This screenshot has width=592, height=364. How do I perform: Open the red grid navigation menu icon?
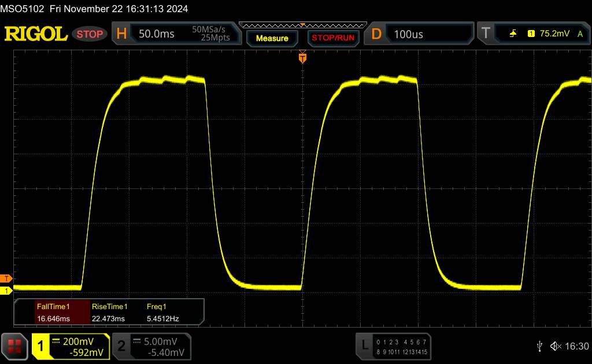pos(14,346)
